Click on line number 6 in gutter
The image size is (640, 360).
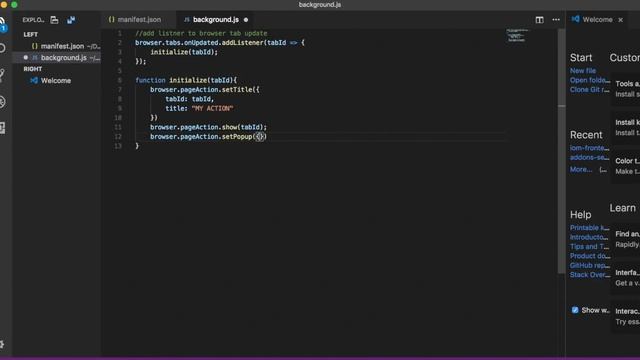point(119,80)
